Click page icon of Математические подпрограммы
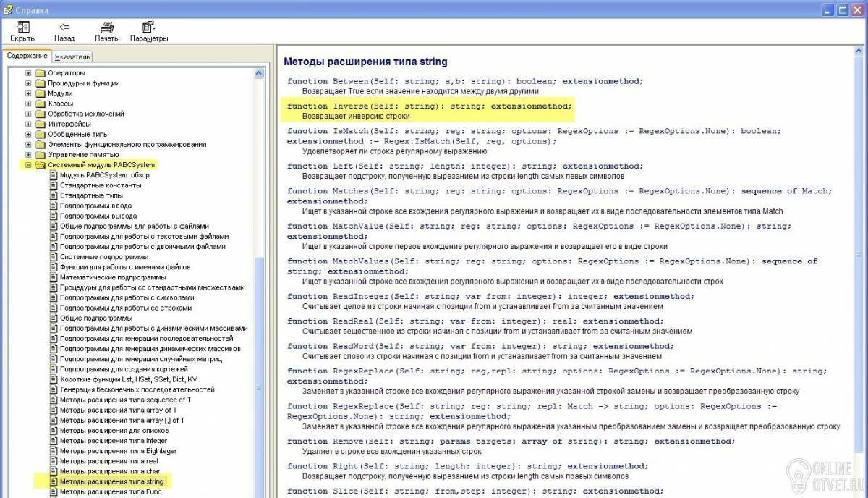This screenshot has width=868, height=498. [x=53, y=277]
